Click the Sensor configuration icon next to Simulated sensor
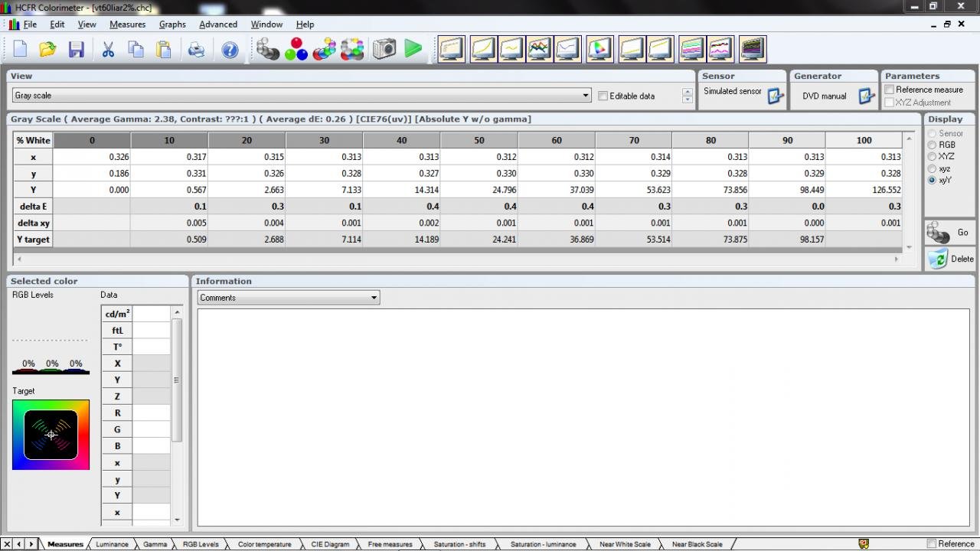Viewport: 980px width, 551px height. click(775, 96)
